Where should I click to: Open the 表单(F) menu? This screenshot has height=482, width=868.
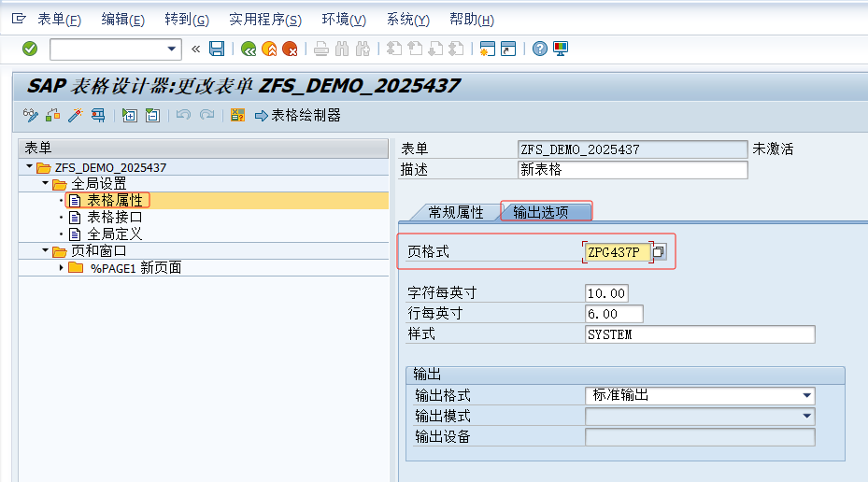click(x=59, y=20)
